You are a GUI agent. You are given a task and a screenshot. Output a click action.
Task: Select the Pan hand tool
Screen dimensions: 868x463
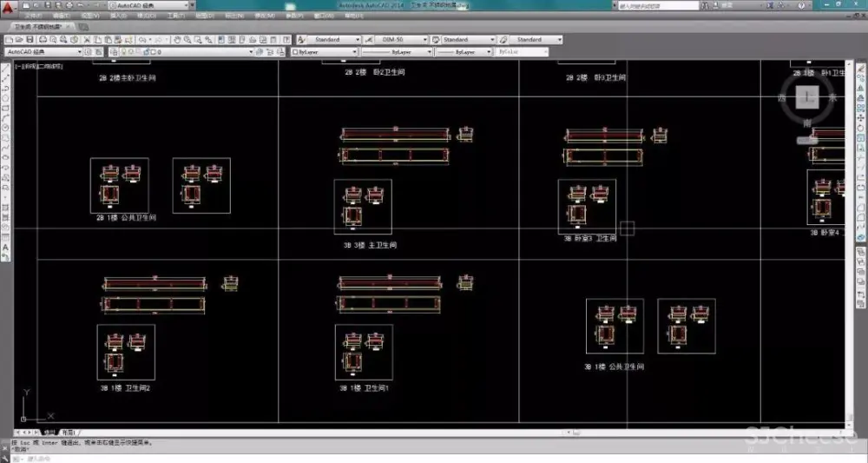coord(176,40)
